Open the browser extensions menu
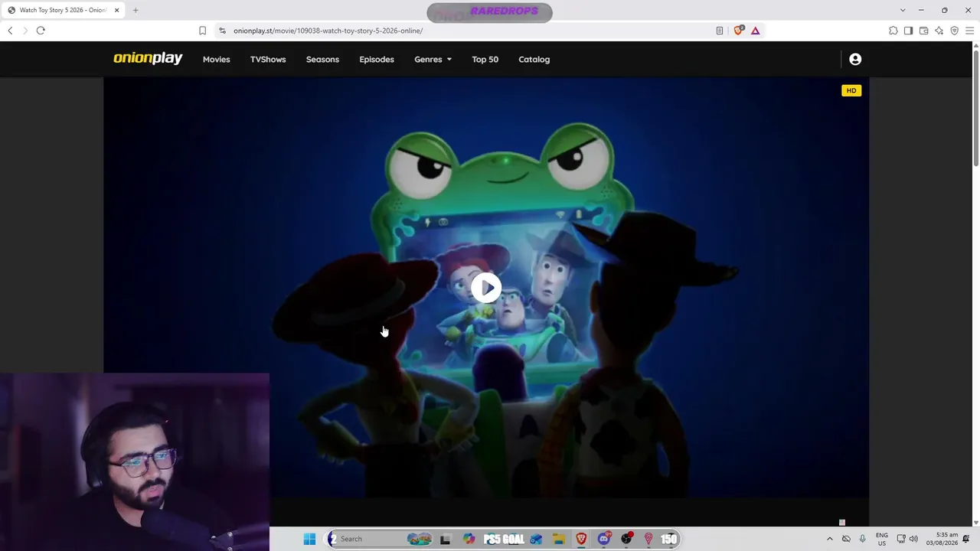The image size is (980, 551). tap(893, 31)
